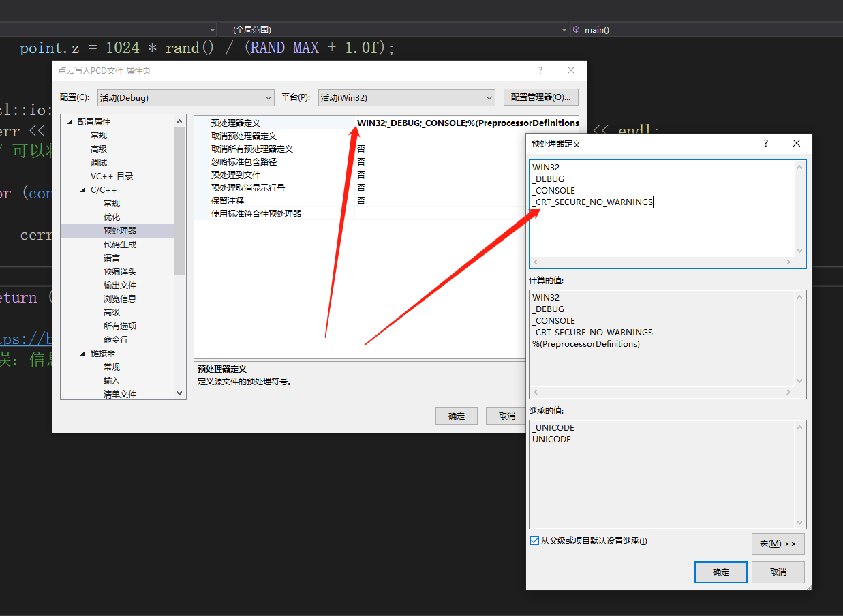Confirm with the 确定 button
The height and width of the screenshot is (616, 843).
[x=720, y=572]
